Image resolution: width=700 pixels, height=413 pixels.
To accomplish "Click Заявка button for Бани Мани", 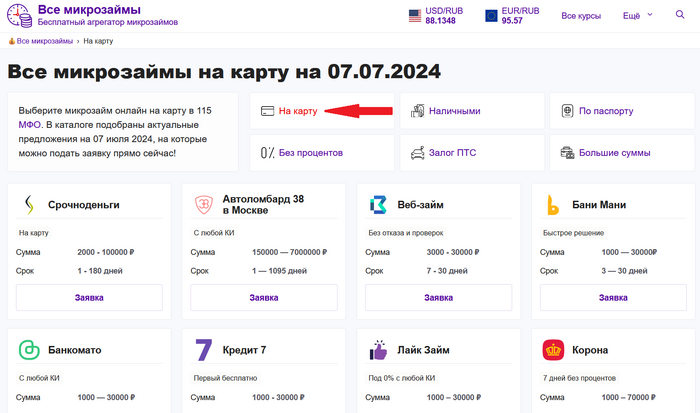I will pyautogui.click(x=613, y=297).
